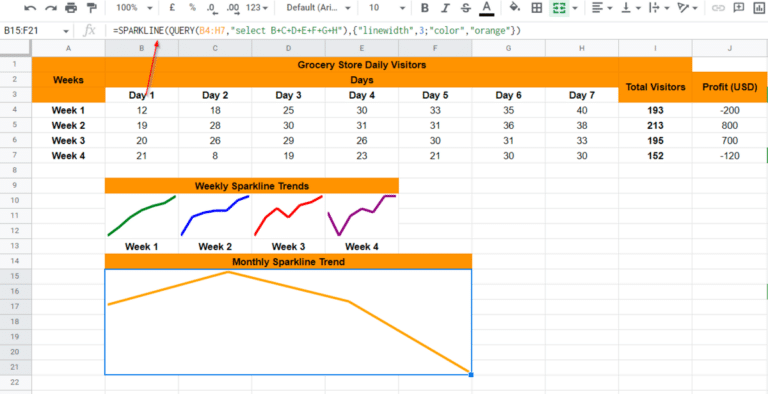Click the insert link icon
Screen dimensions: 768x394
coord(718,8)
